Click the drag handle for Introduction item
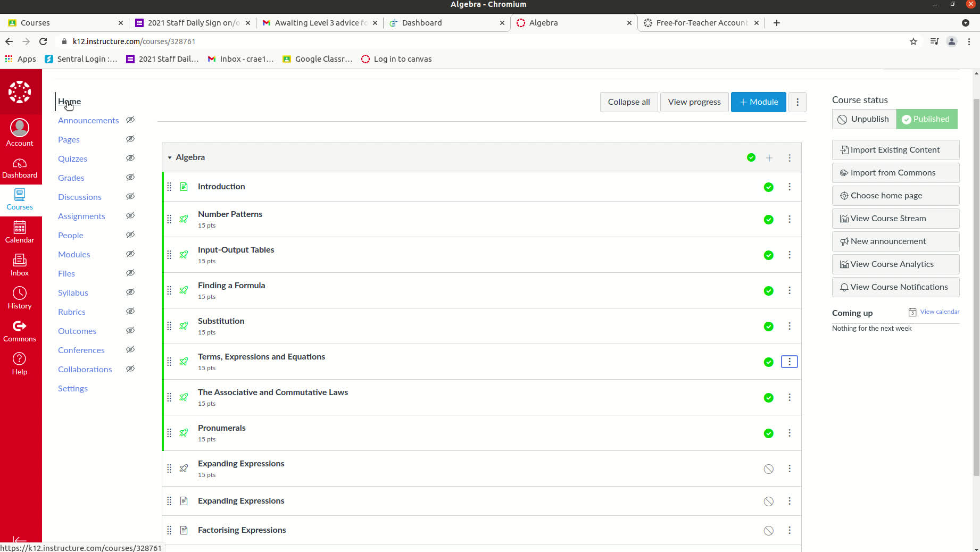The image size is (980, 552). tap(169, 187)
